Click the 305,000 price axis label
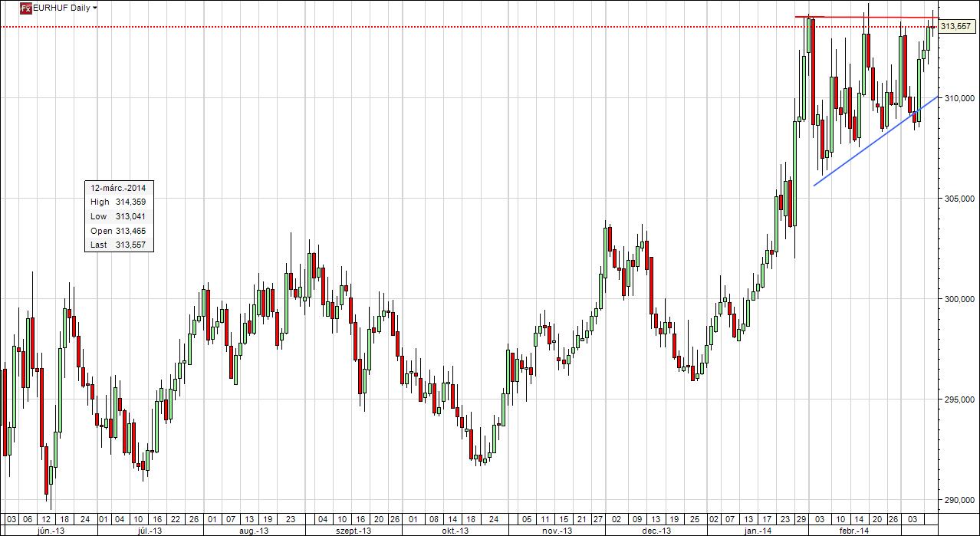This screenshot has width=980, height=536. (960, 199)
